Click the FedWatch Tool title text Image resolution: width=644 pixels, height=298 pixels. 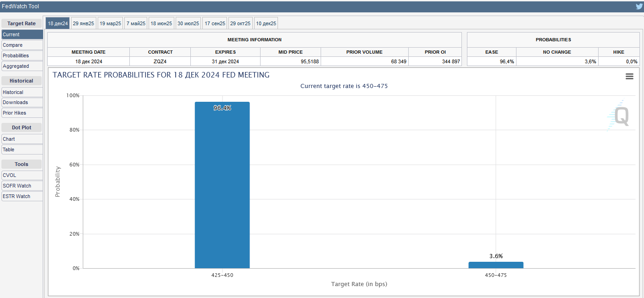(x=20, y=6)
